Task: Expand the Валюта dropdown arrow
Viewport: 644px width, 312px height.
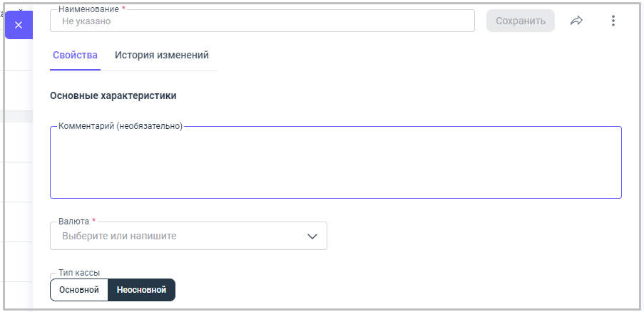Action: pos(312,236)
